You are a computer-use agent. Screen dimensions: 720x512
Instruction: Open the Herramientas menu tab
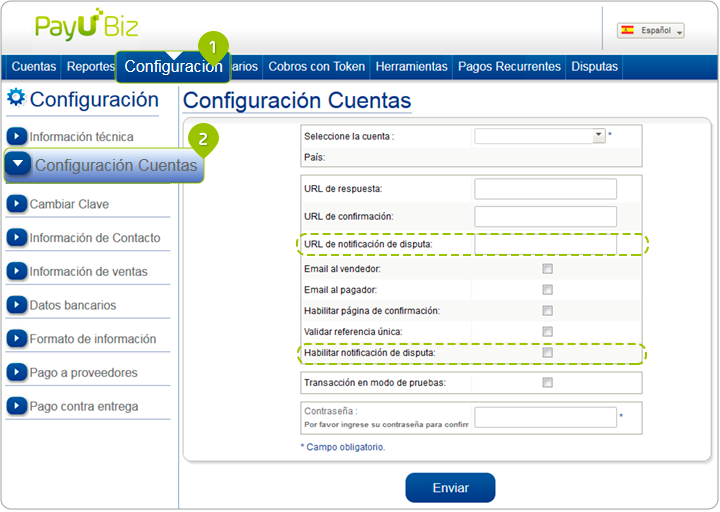tap(411, 67)
